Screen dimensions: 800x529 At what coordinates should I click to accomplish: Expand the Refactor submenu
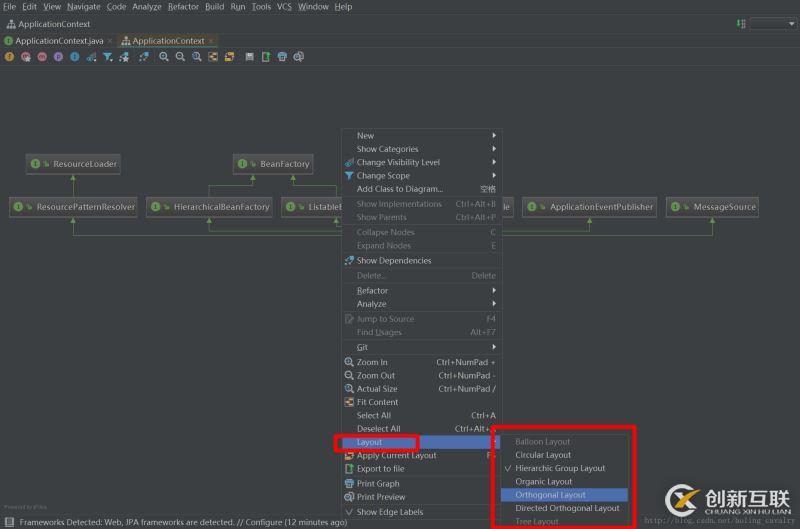tap(420, 290)
